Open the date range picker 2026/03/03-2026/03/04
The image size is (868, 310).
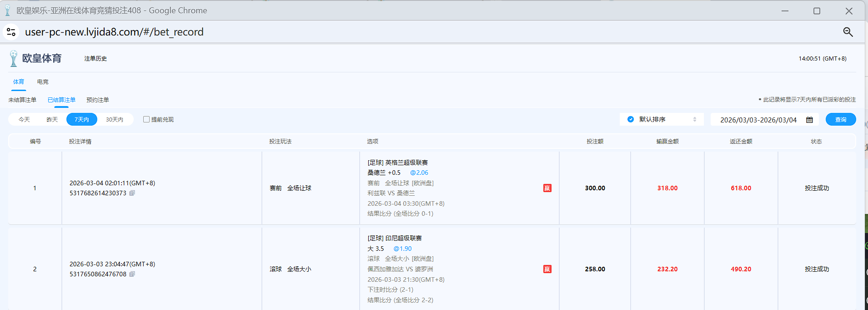click(x=758, y=120)
